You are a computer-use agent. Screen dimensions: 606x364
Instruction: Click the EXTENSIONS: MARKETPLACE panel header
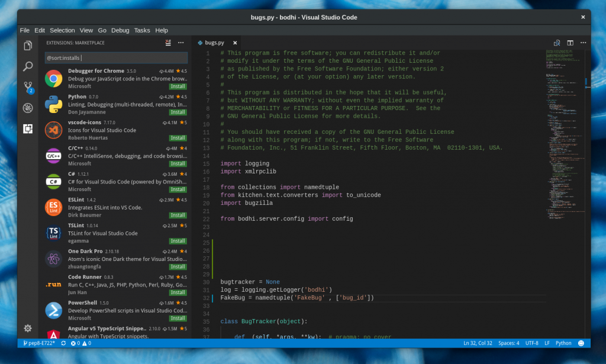(75, 43)
